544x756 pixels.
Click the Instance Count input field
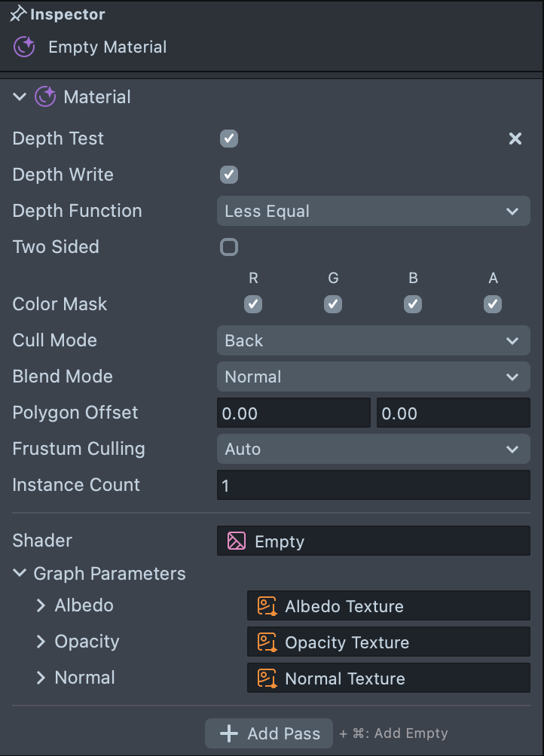coord(373,486)
